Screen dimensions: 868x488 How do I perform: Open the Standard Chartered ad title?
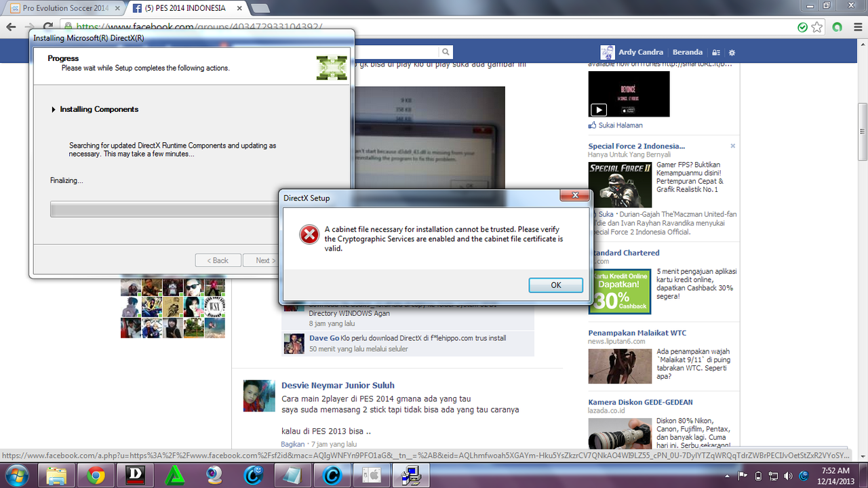[x=624, y=253]
